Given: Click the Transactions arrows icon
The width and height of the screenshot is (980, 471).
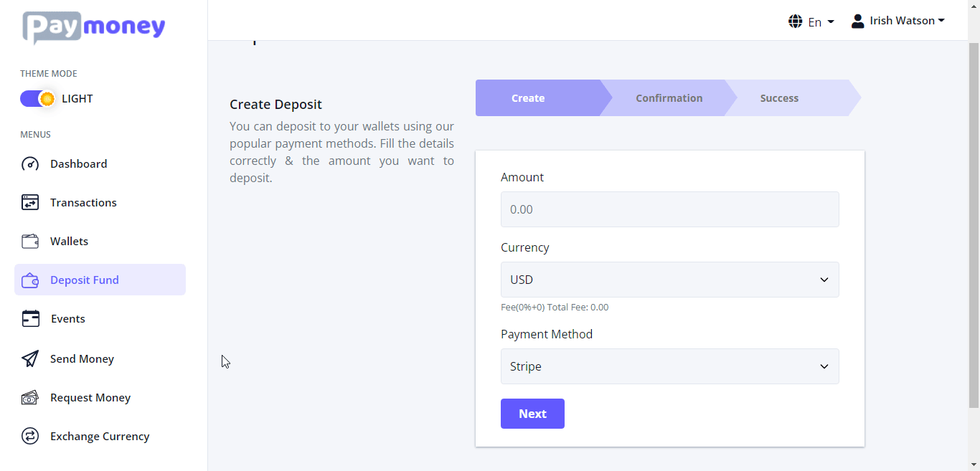Looking at the screenshot, I should [30, 203].
